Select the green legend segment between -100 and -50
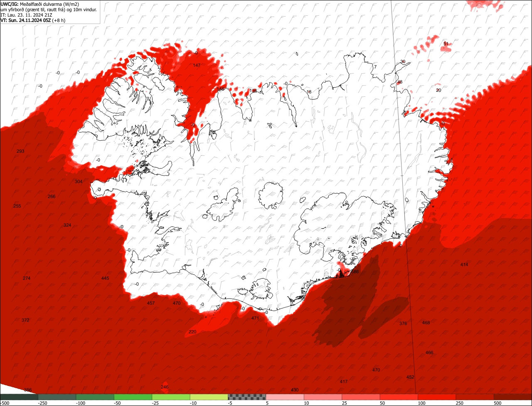The image size is (532, 406). (95, 397)
